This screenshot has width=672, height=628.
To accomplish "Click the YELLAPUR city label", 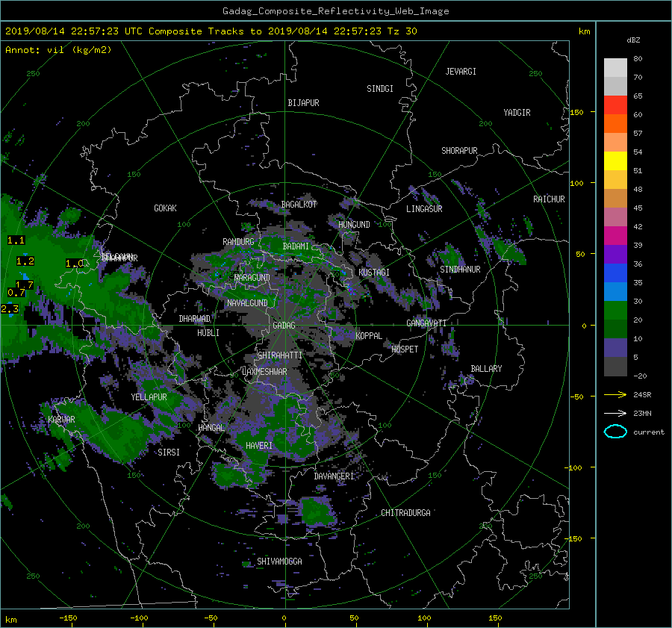I will click(x=149, y=397).
